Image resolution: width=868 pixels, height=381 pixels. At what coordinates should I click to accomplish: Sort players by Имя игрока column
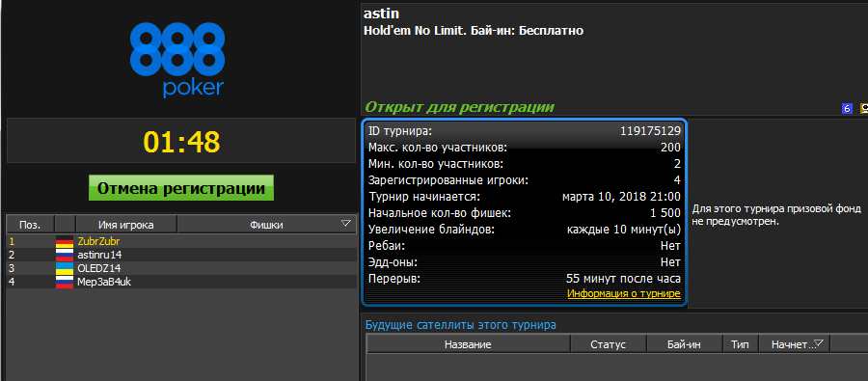pos(126,225)
